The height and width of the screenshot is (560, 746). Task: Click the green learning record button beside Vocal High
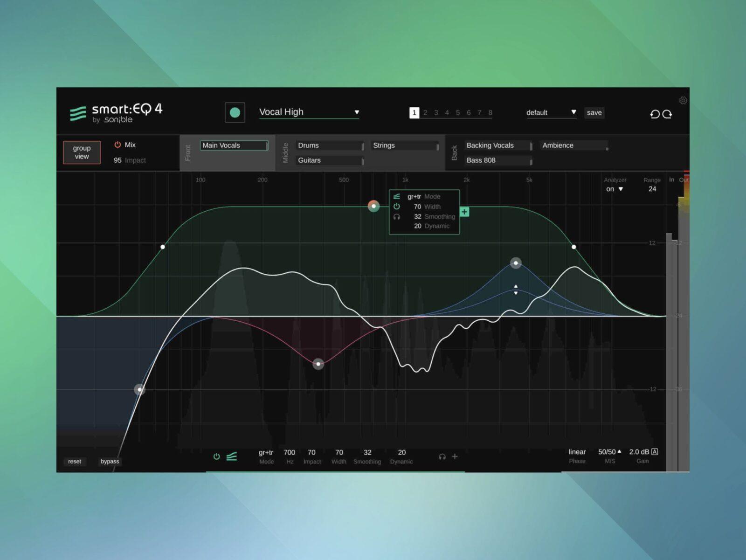click(235, 112)
